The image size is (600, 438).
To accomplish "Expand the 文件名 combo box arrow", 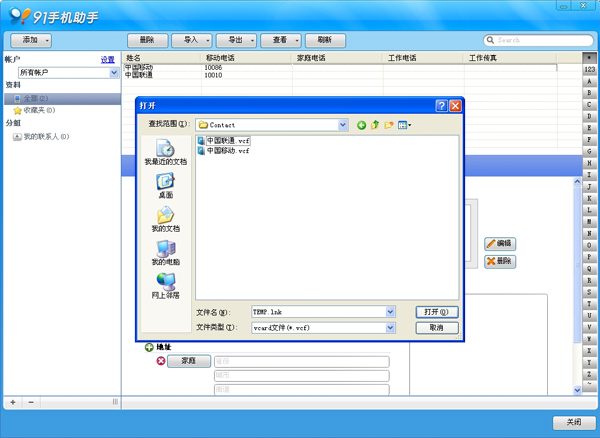I will coord(390,312).
